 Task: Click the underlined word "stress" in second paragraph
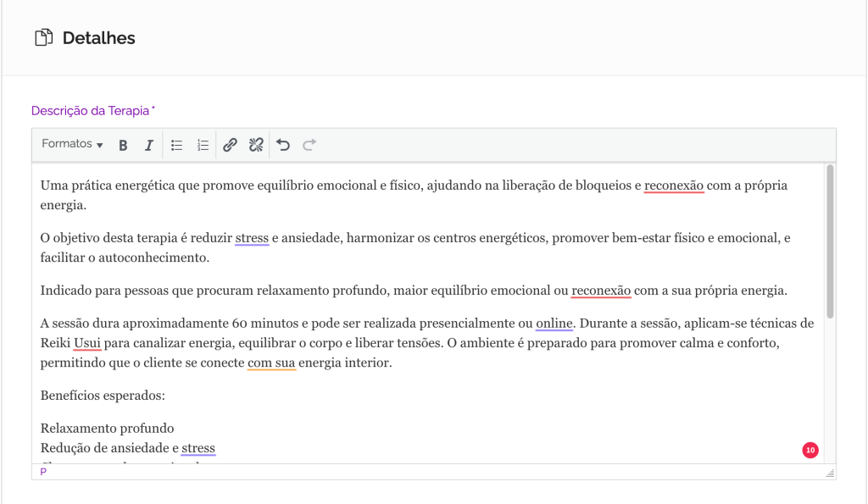[252, 238]
